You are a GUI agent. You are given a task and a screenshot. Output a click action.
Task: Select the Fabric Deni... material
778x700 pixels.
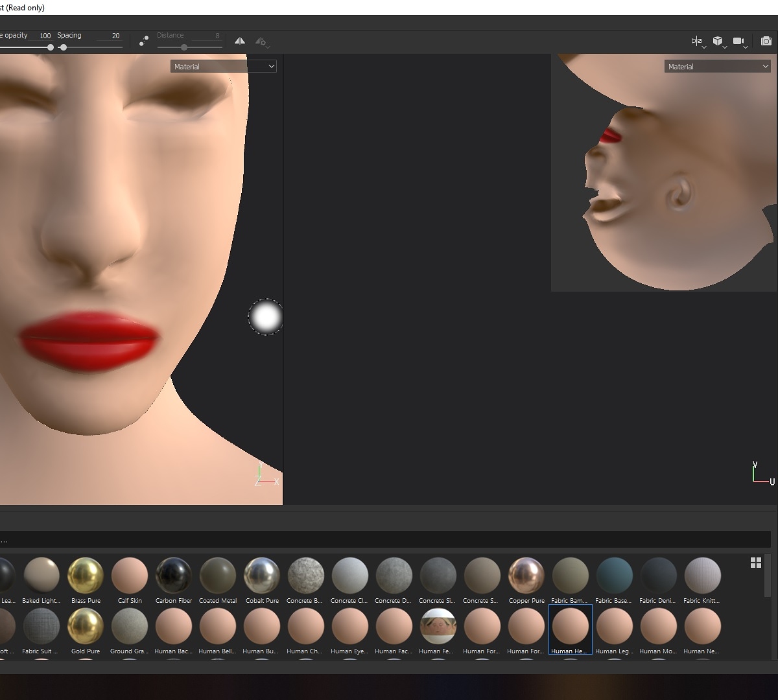coord(659,581)
